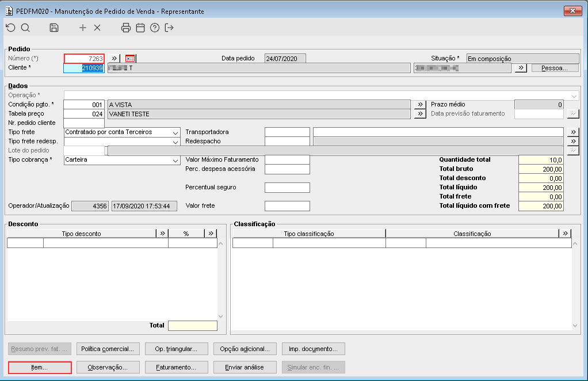The image size is (588, 381).
Task: Click the Redespacho code input field
Action: [x=287, y=142]
